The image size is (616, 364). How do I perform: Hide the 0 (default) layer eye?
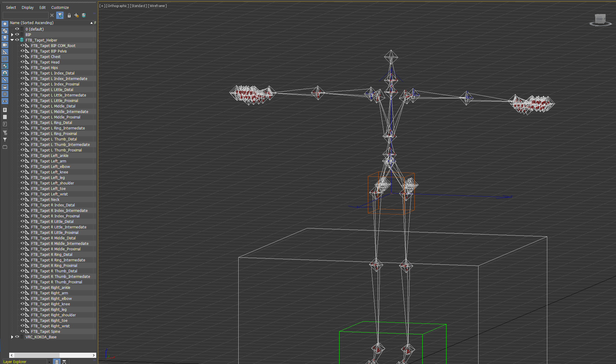click(17, 29)
